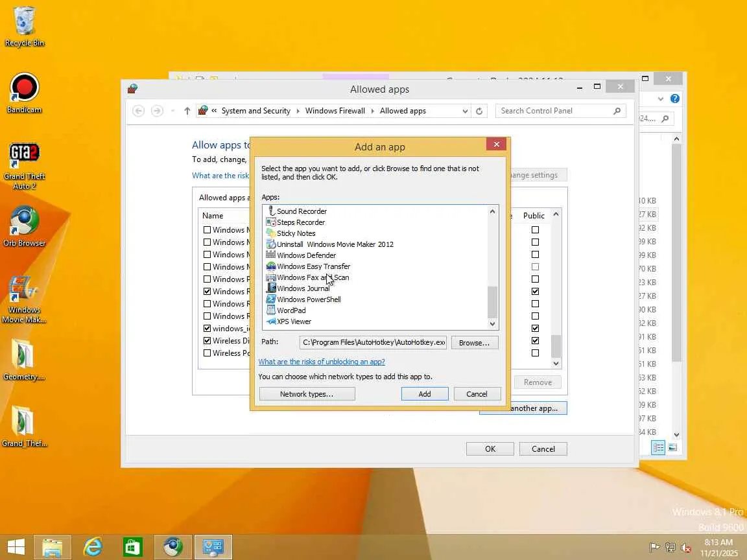Open Orb Browser taskbar button
The height and width of the screenshot is (560, 747).
[173, 546]
